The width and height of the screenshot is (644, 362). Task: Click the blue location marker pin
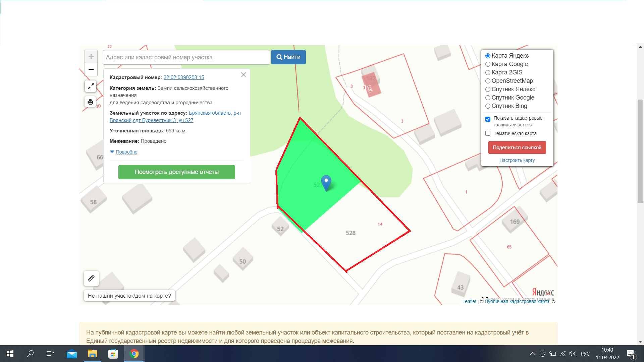[326, 182]
